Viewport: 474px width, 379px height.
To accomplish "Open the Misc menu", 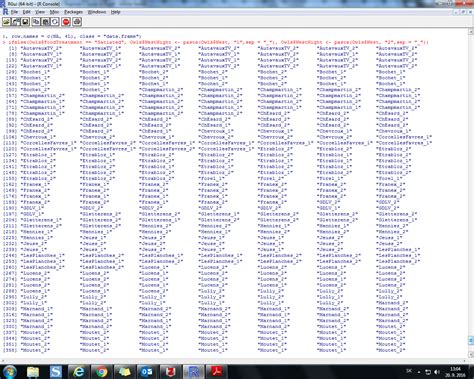I will pos(54,12).
